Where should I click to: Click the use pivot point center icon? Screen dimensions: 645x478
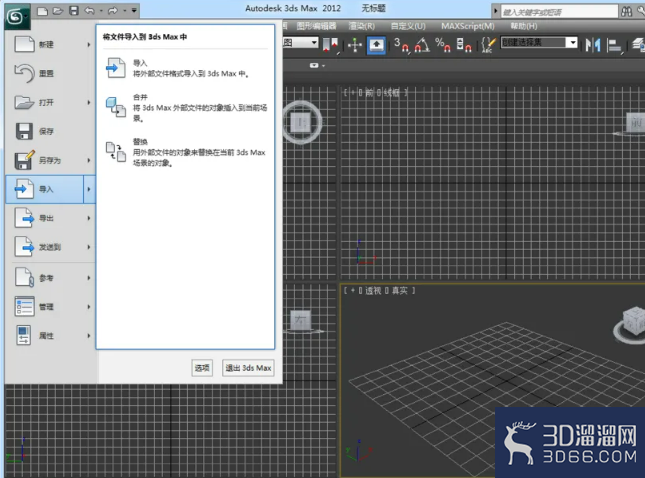pos(331,45)
